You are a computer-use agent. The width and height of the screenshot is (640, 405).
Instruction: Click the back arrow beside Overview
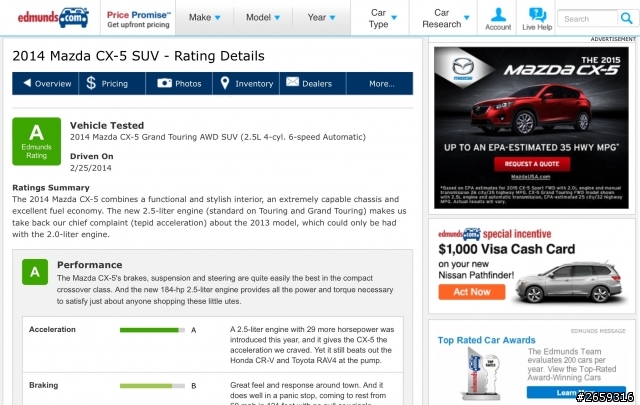click(x=27, y=83)
